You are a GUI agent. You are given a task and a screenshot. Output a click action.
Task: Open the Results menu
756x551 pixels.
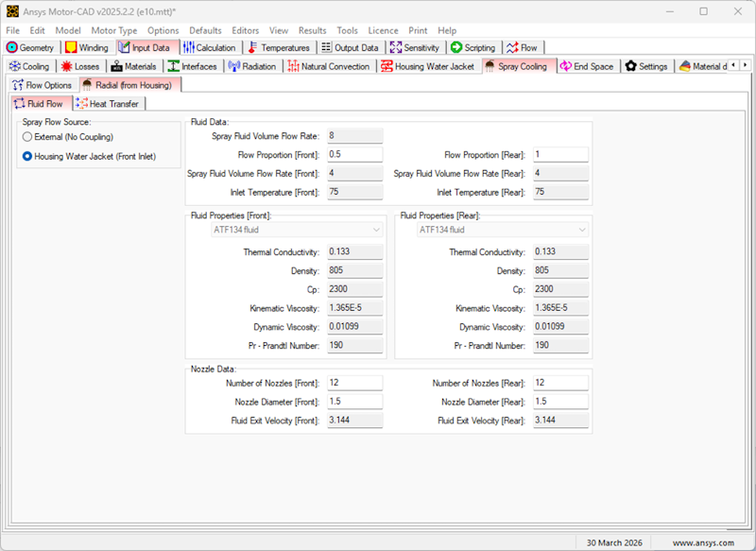click(x=313, y=30)
